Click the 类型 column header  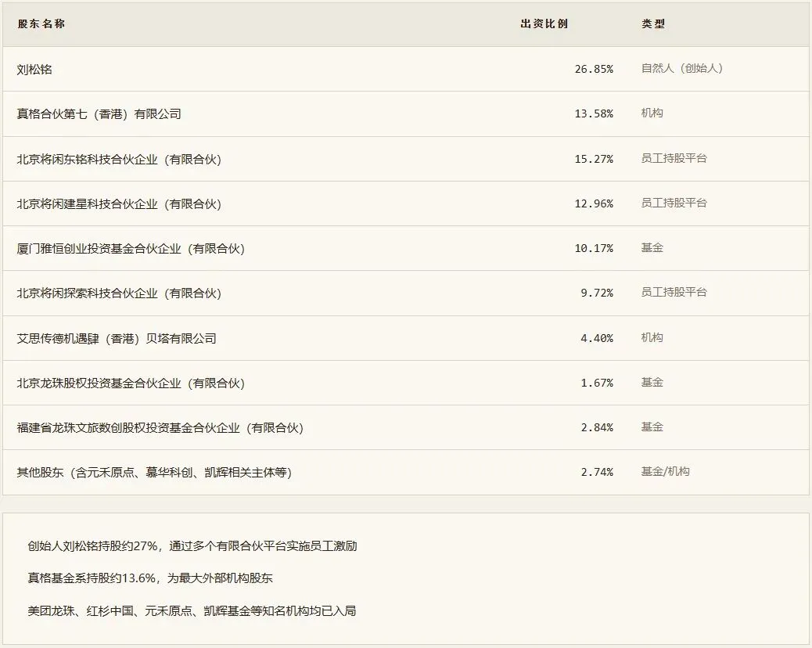tap(653, 23)
